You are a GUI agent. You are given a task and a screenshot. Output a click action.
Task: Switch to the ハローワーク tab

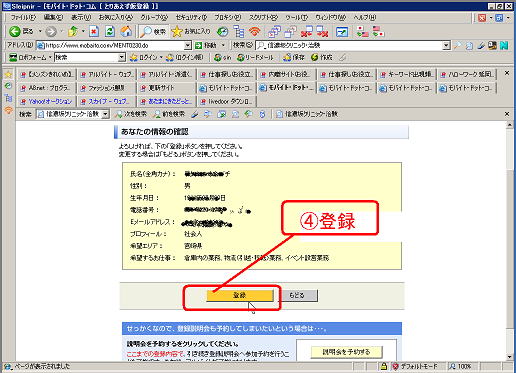coord(467,74)
